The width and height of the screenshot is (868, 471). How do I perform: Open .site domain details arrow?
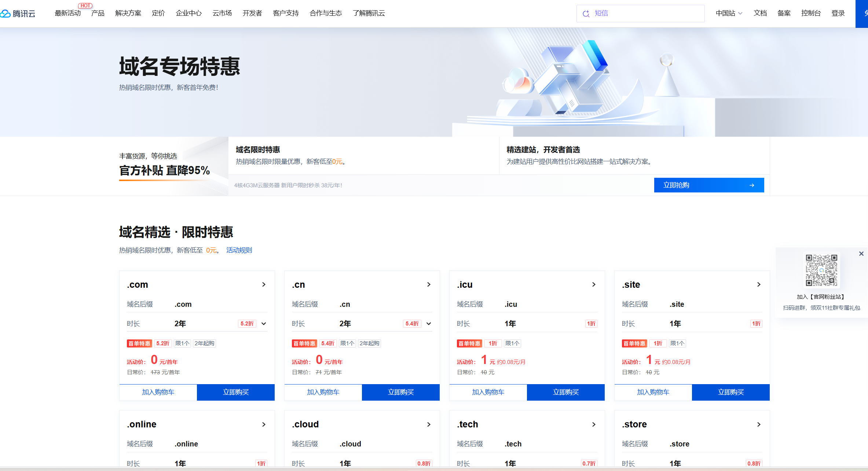pyautogui.click(x=759, y=284)
